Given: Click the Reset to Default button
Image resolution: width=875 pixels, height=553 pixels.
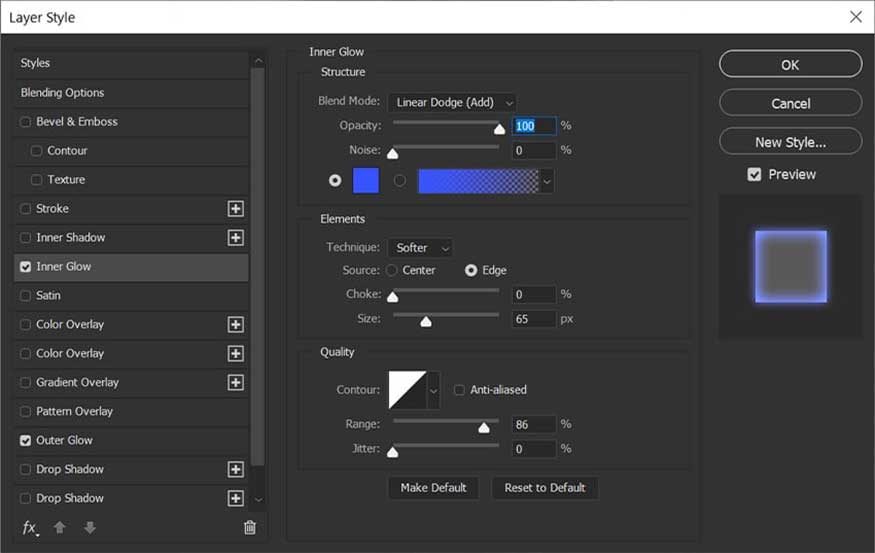Looking at the screenshot, I should click(545, 488).
